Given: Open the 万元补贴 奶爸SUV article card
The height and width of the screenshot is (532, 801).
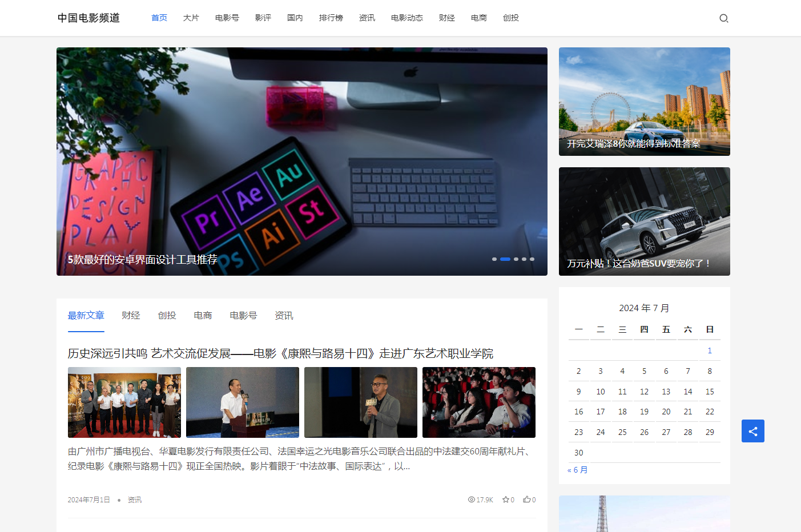Looking at the screenshot, I should pyautogui.click(x=645, y=221).
